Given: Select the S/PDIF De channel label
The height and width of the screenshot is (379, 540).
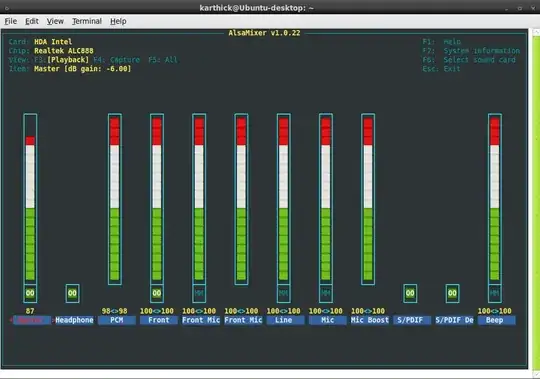Looking at the screenshot, I should click(x=454, y=320).
